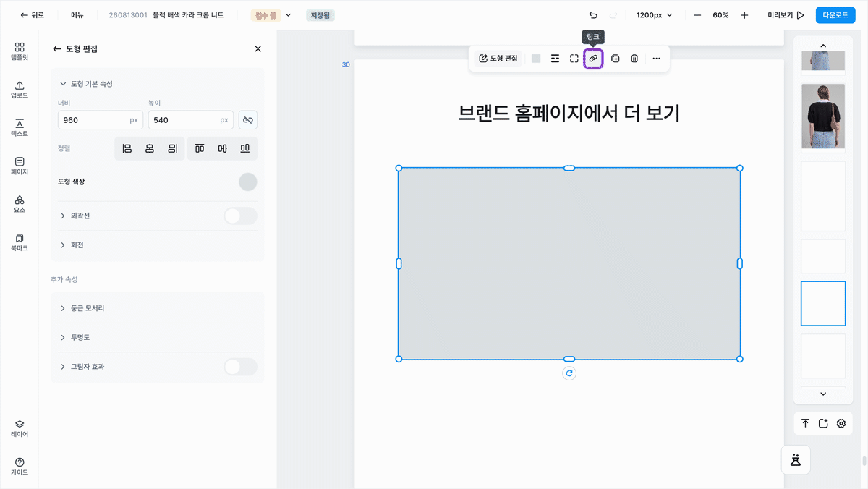The width and height of the screenshot is (868, 489).
Task: Select the woman in black top thumbnail
Action: [x=823, y=116]
